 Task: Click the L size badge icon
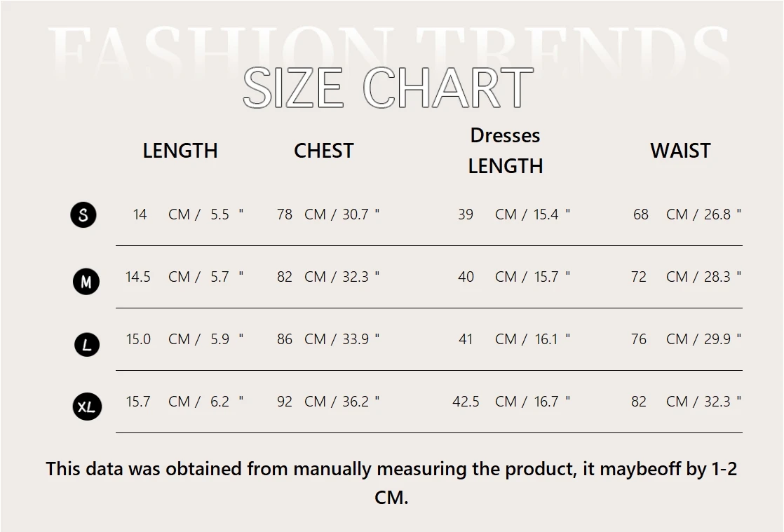[x=87, y=345]
